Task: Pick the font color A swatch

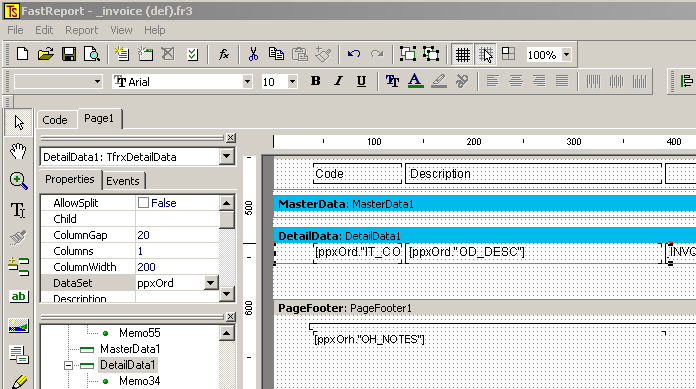Action: tap(415, 81)
